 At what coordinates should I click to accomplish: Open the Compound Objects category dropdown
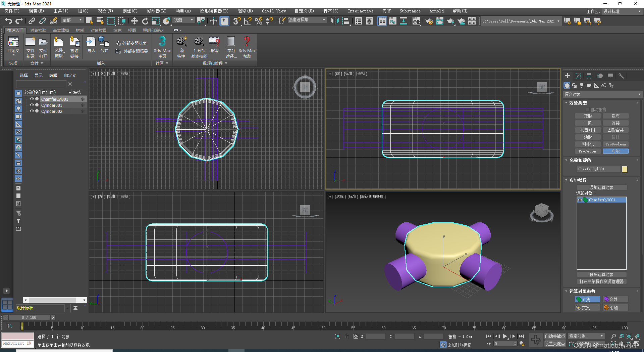pyautogui.click(x=602, y=94)
